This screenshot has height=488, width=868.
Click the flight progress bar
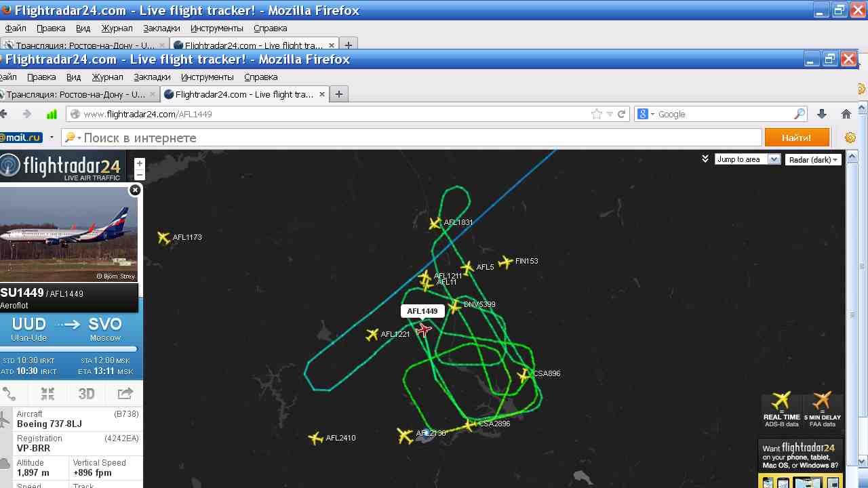coord(68,350)
